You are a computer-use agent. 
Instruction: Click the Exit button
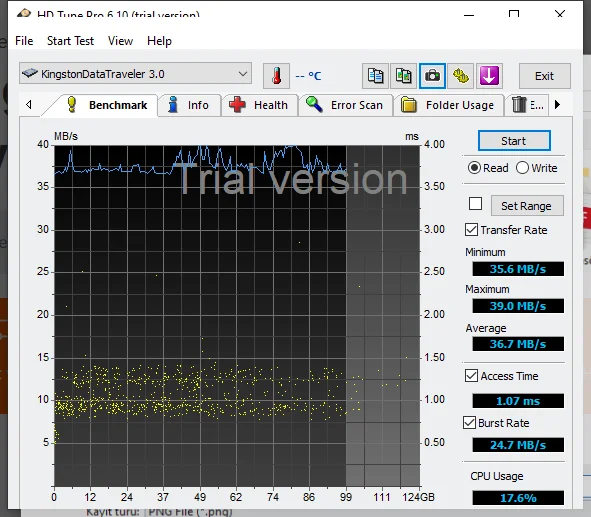pos(545,76)
